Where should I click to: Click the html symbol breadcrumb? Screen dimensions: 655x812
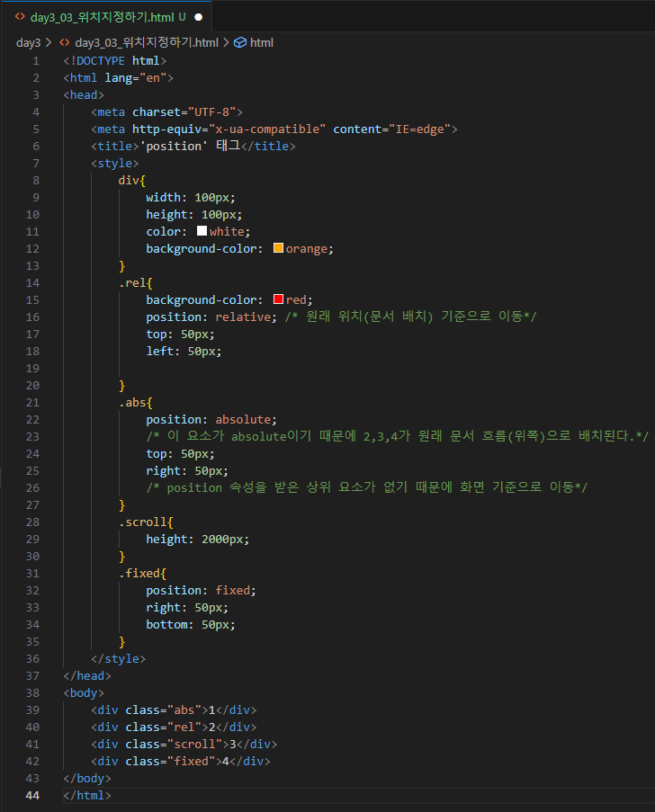pos(262,42)
